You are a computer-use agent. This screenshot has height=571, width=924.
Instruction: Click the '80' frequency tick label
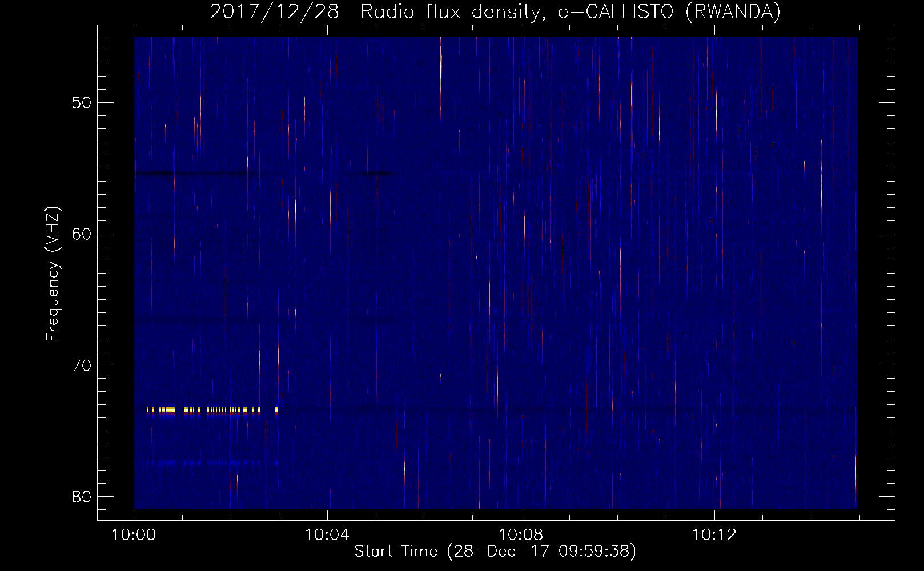[82, 497]
